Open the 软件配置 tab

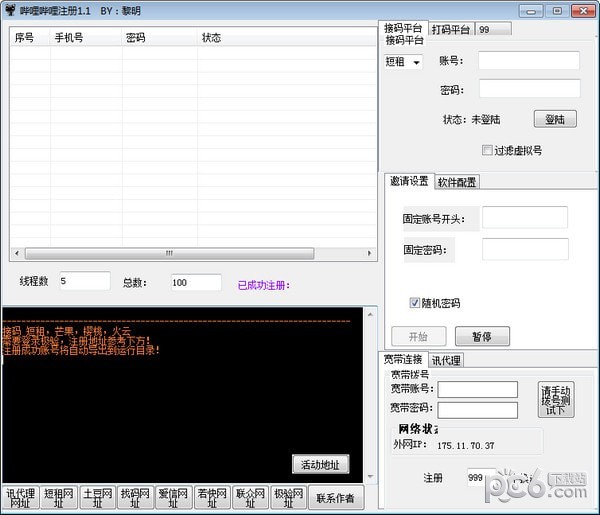click(457, 182)
